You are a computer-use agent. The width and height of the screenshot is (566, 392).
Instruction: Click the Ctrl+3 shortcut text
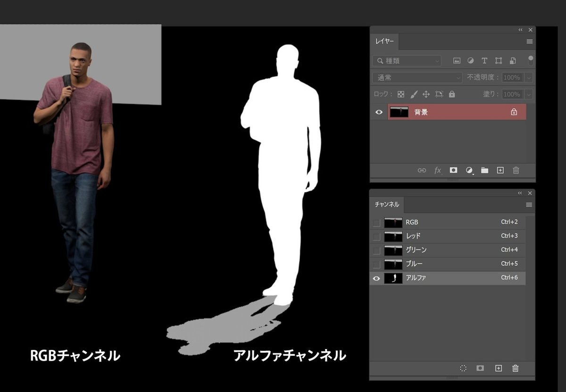pos(509,236)
